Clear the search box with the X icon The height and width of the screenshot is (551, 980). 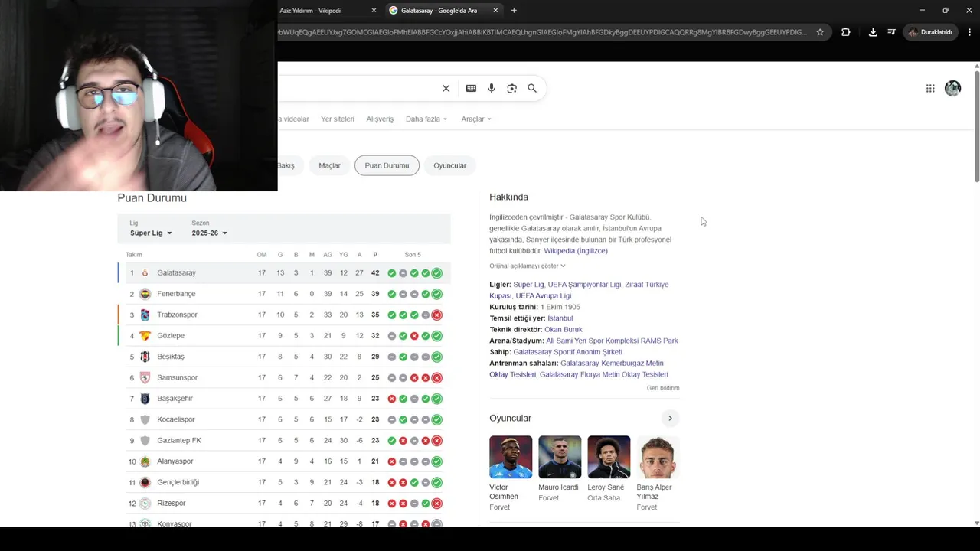(446, 88)
